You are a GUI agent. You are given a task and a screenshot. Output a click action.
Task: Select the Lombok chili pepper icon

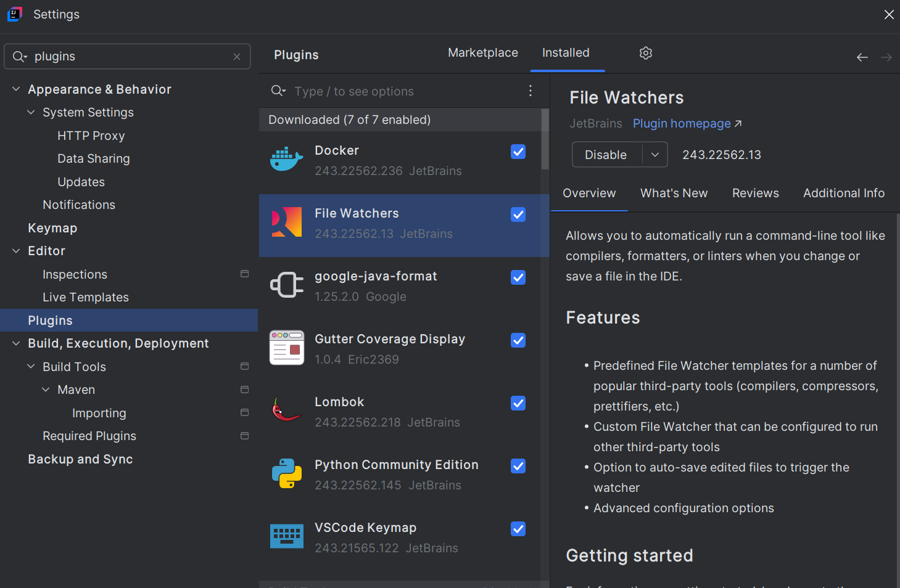286,410
